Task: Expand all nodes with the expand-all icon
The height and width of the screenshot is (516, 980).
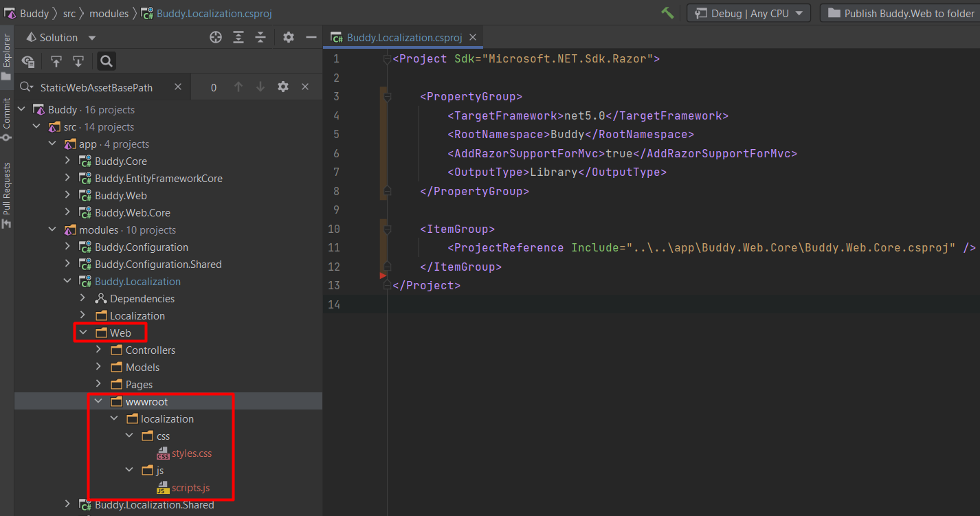Action: point(238,37)
